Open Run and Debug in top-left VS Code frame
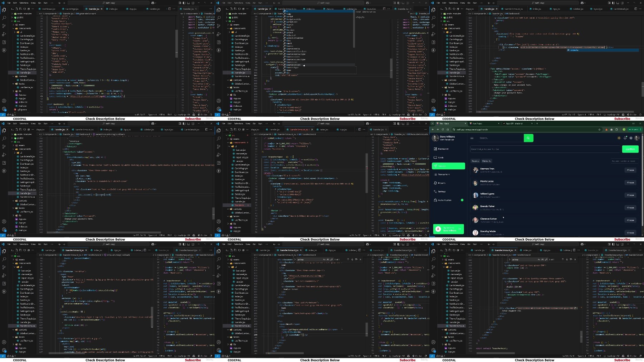 coord(4,34)
